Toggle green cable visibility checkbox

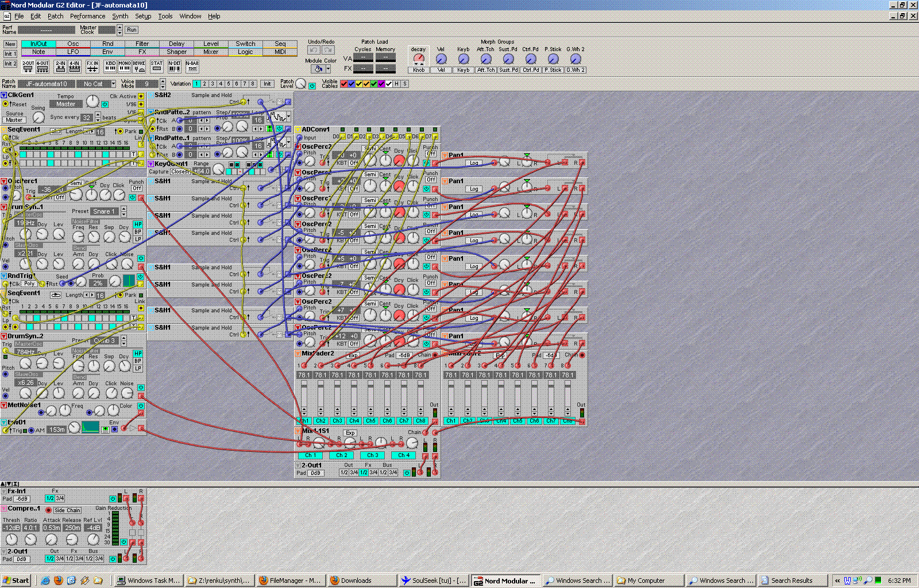pyautogui.click(x=374, y=84)
